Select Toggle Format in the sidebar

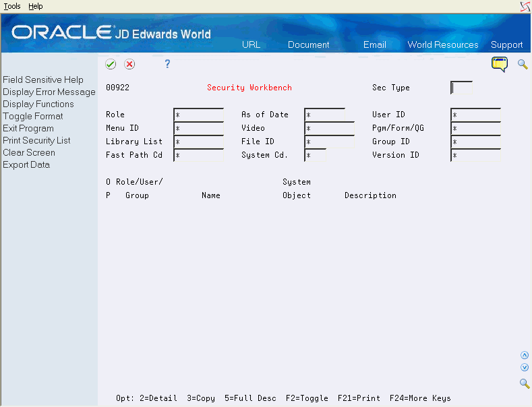coord(33,117)
